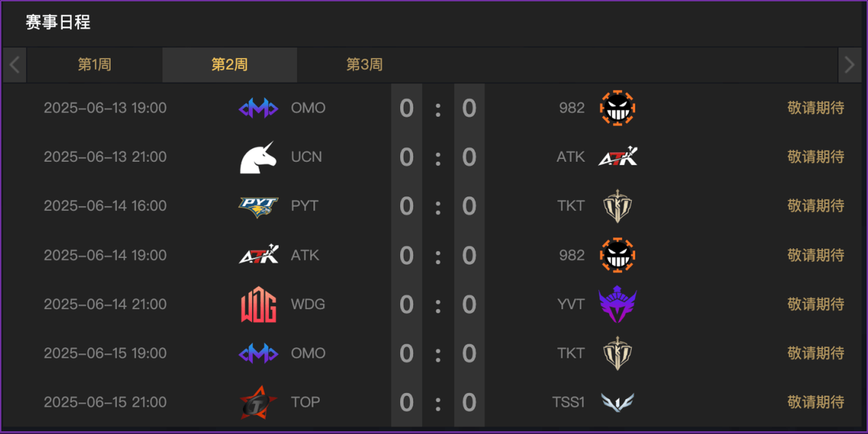Click the TKT shield logo in the 06-15 match

pyautogui.click(x=617, y=353)
